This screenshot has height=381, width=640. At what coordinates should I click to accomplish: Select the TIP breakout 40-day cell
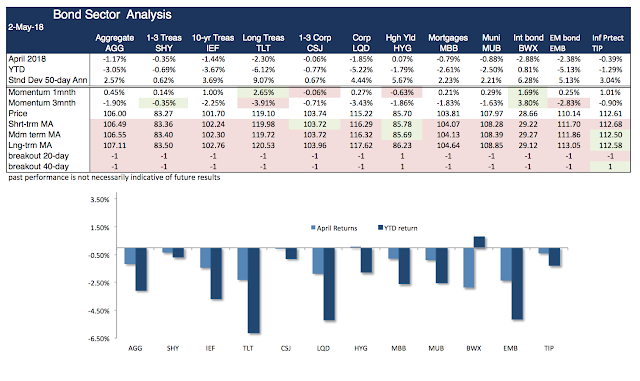[x=610, y=167]
